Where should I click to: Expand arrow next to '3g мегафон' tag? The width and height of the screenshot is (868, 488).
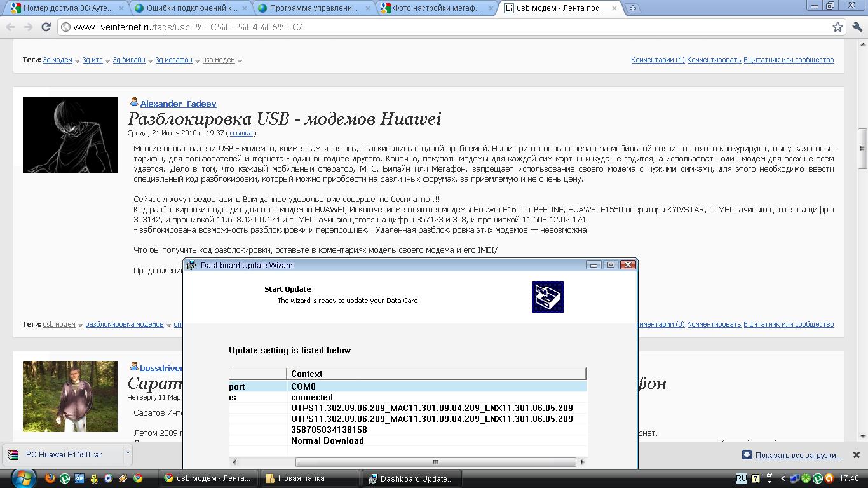197,61
